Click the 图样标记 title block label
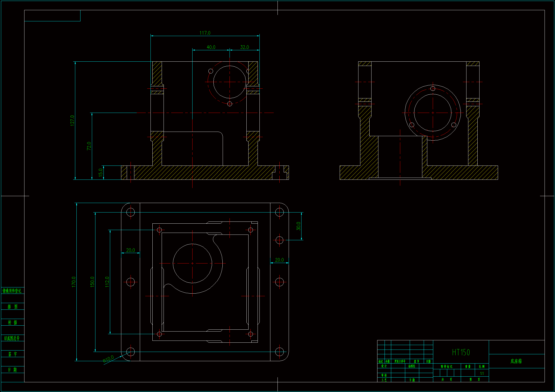 (447, 367)
